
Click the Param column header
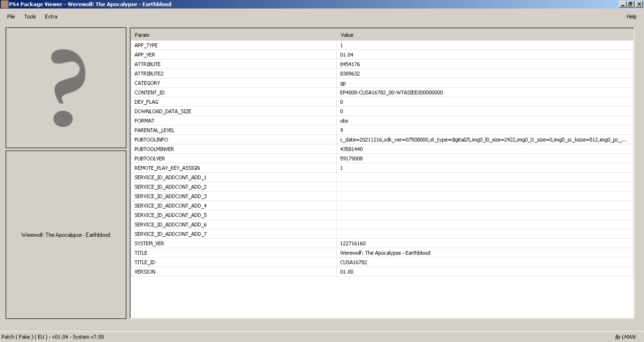click(233, 35)
